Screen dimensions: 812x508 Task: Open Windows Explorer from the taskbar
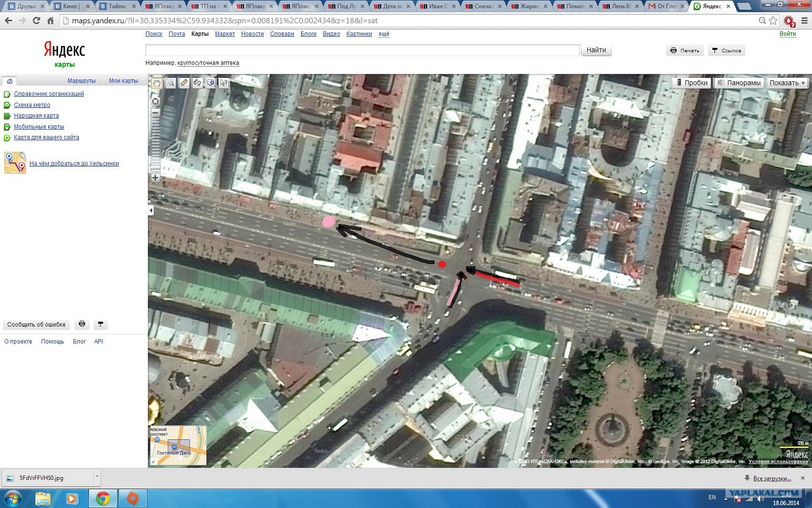pos(43,498)
